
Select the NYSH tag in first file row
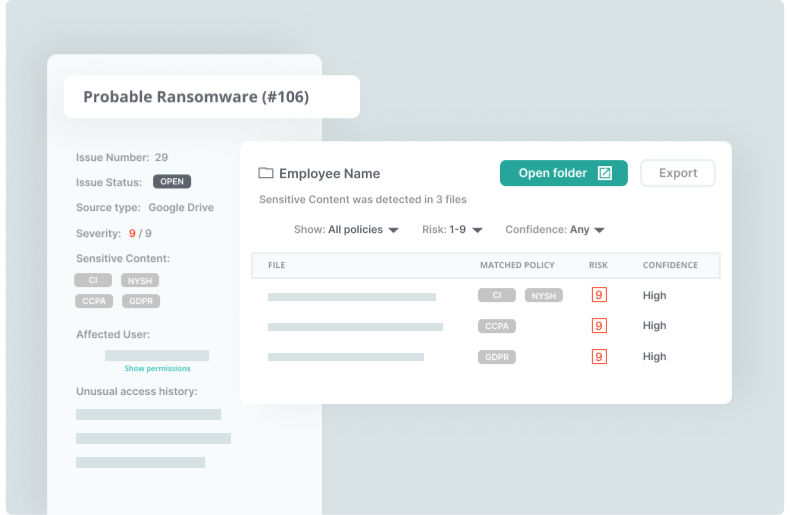coord(543,295)
